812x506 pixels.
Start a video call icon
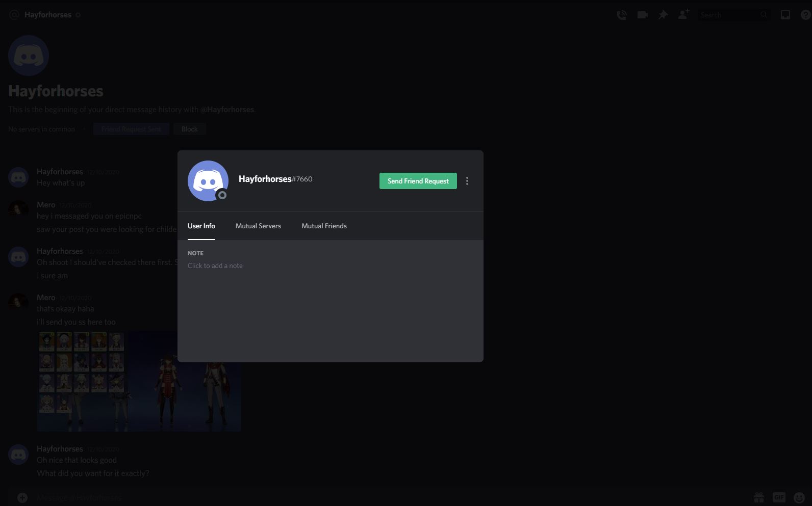[643, 15]
